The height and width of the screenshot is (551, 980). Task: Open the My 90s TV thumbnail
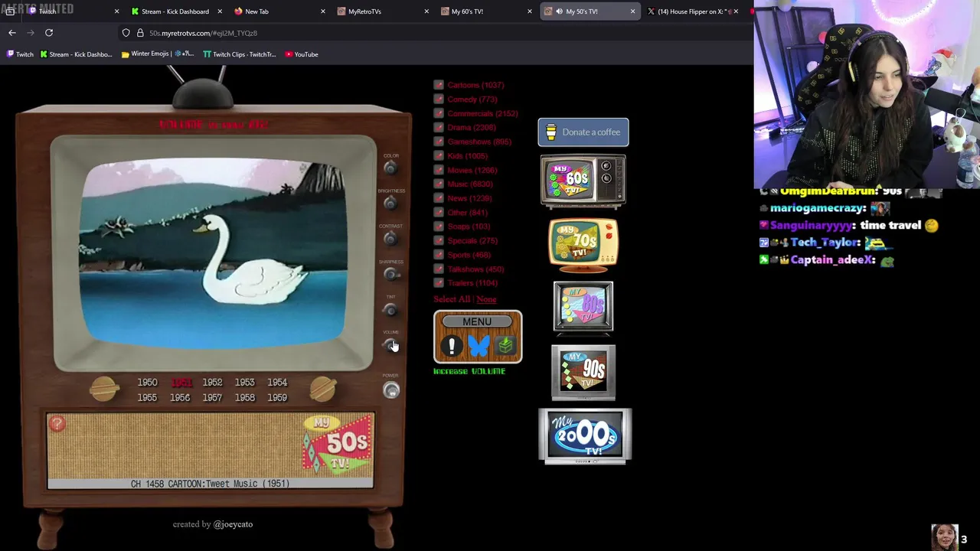pyautogui.click(x=583, y=372)
